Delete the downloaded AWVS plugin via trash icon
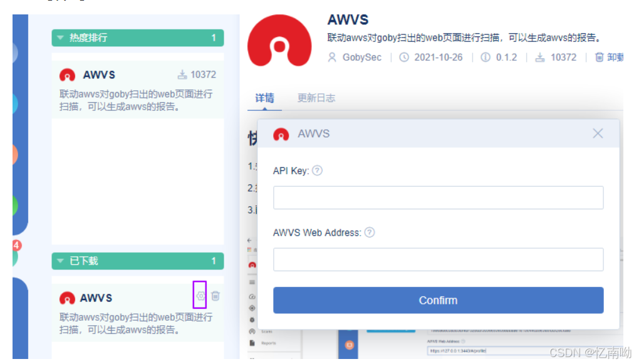 click(x=216, y=296)
